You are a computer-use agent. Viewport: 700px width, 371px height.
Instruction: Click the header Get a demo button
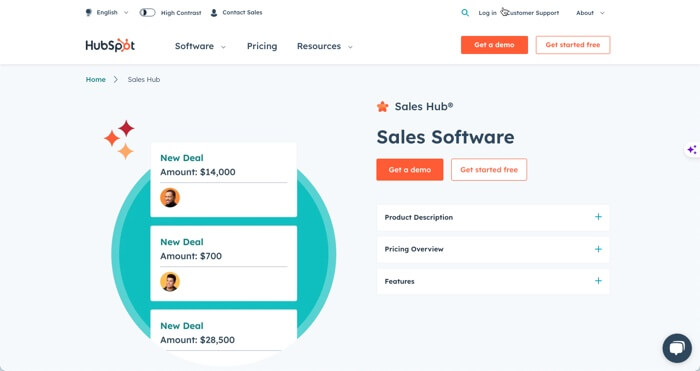coord(494,45)
